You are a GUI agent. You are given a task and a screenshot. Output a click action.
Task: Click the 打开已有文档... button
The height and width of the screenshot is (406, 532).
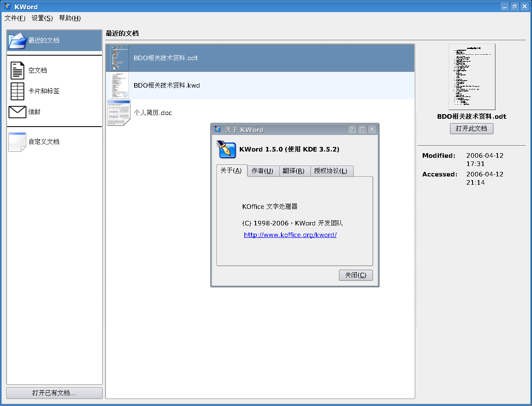(54, 393)
